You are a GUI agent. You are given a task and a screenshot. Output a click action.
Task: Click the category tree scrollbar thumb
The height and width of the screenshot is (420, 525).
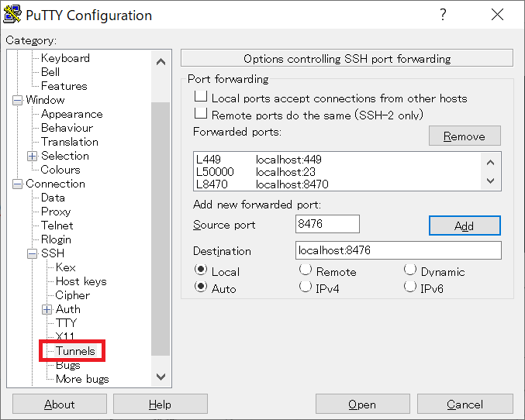pyautogui.click(x=161, y=229)
